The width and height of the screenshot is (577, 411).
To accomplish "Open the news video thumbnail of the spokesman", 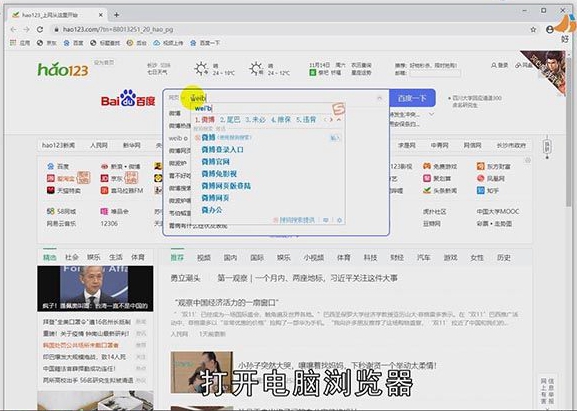I will point(95,288).
